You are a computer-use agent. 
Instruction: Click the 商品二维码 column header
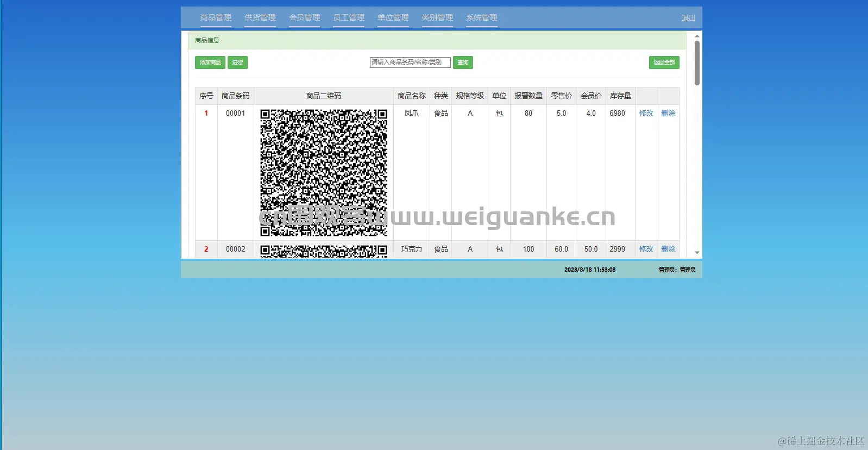[x=324, y=96]
